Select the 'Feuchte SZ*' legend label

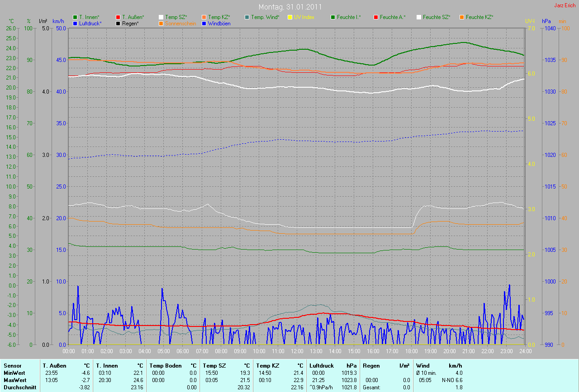[x=437, y=17]
